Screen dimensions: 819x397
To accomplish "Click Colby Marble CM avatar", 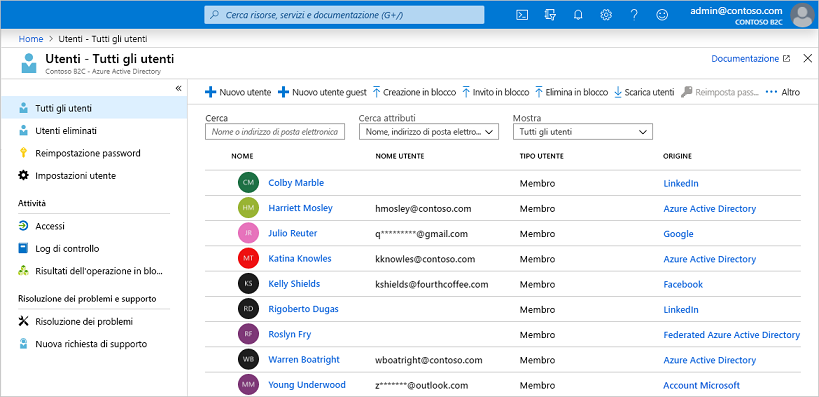I will coord(248,183).
